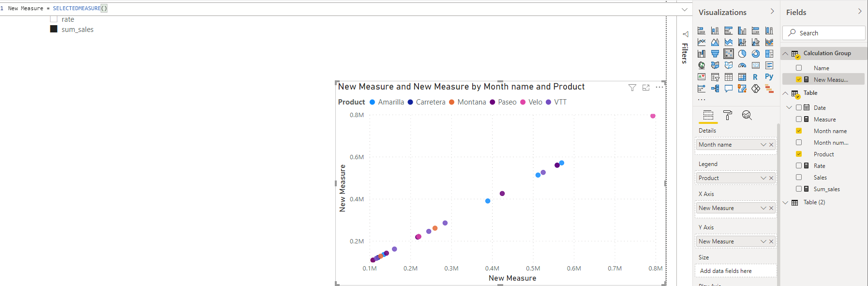The width and height of the screenshot is (868, 286).
Task: Select the Gauge visual
Action: [742, 65]
